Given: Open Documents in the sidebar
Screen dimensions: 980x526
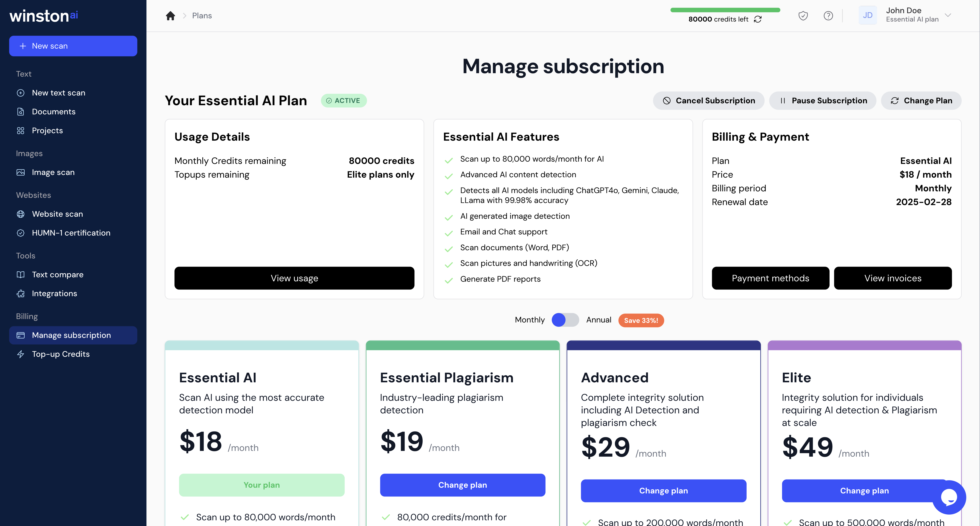Looking at the screenshot, I should (x=54, y=112).
